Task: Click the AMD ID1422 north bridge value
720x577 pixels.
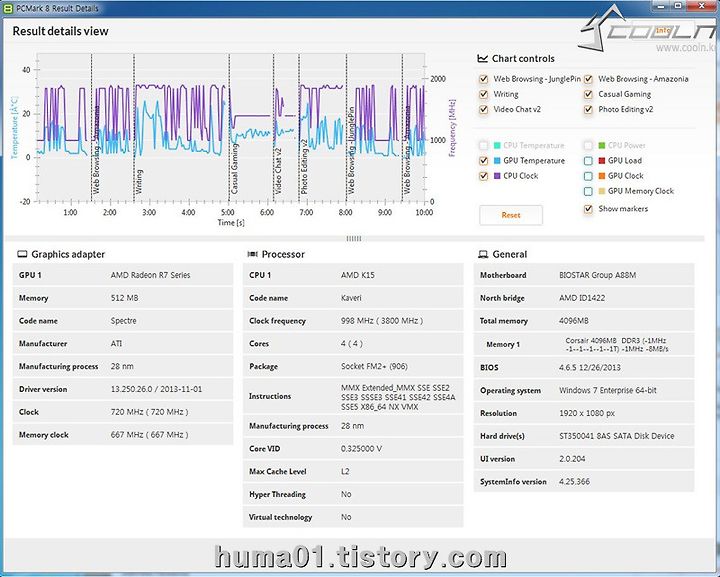Action: click(x=582, y=298)
